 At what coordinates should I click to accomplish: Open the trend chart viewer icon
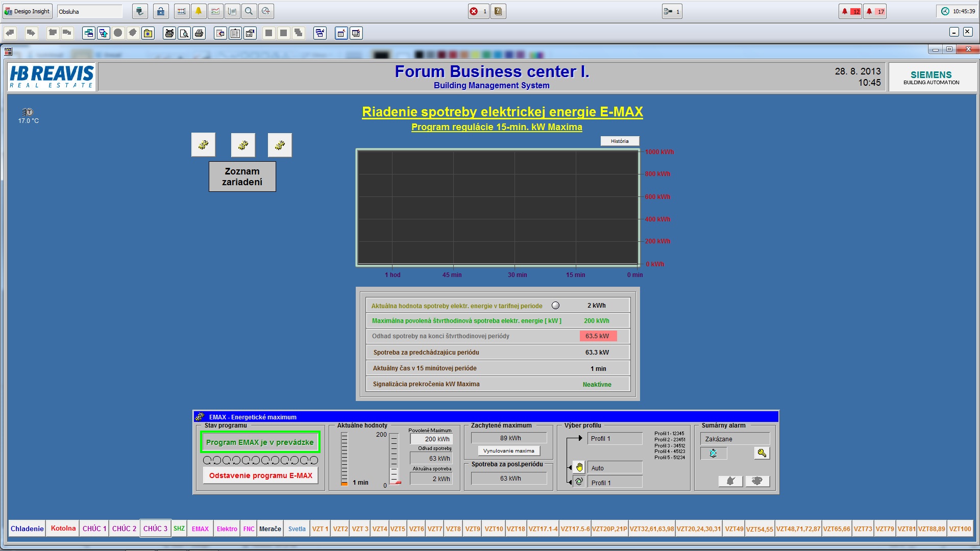[x=215, y=11]
